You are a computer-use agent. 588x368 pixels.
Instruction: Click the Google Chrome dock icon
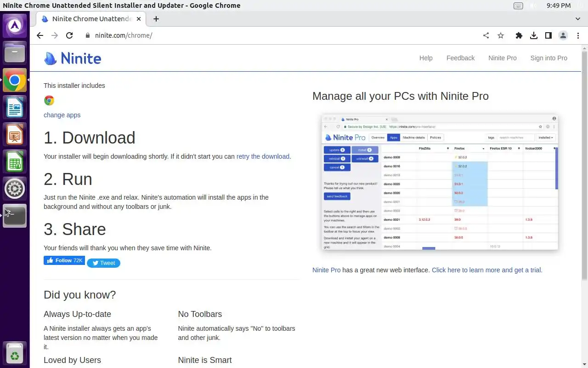pyautogui.click(x=15, y=80)
